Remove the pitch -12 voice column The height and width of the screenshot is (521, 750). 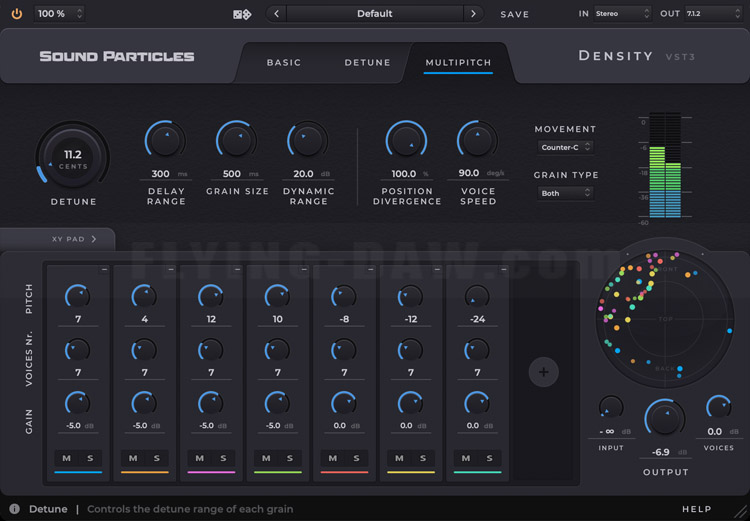437,270
